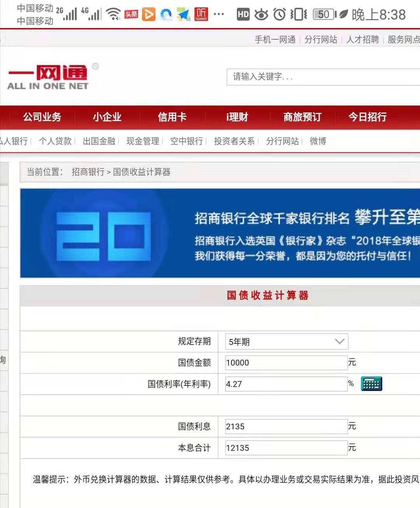Open the rate calculator icon beside 国债利率
The height and width of the screenshot is (508, 420).
point(371,383)
